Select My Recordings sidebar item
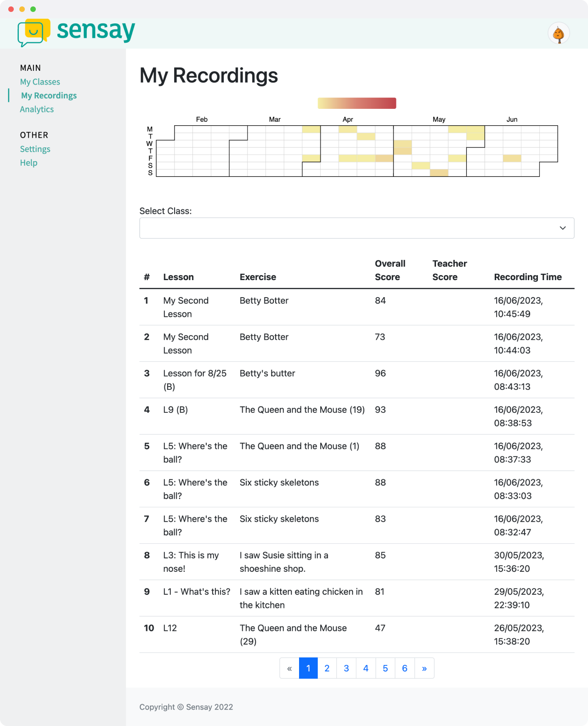 49,96
